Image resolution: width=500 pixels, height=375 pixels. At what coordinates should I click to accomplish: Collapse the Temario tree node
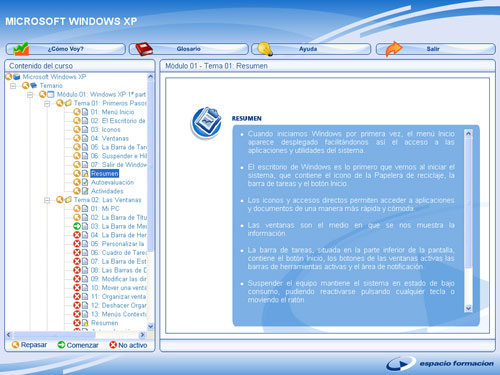point(13,86)
